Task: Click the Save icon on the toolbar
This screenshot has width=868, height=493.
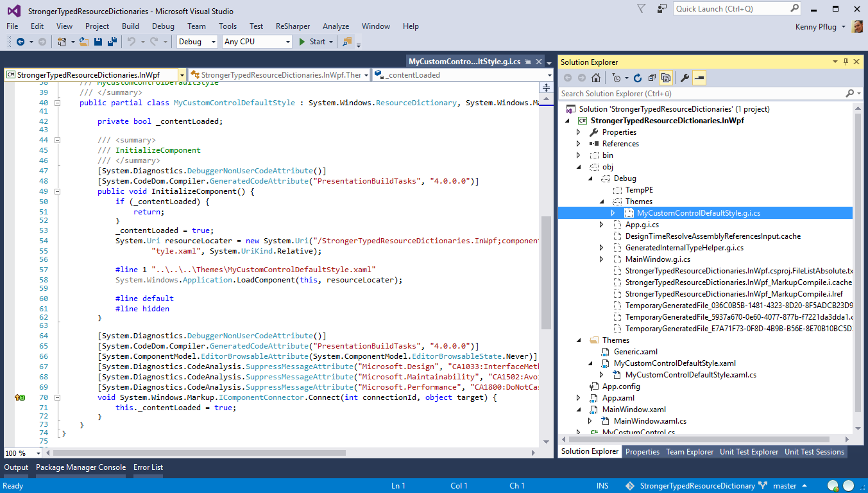Action: [97, 41]
